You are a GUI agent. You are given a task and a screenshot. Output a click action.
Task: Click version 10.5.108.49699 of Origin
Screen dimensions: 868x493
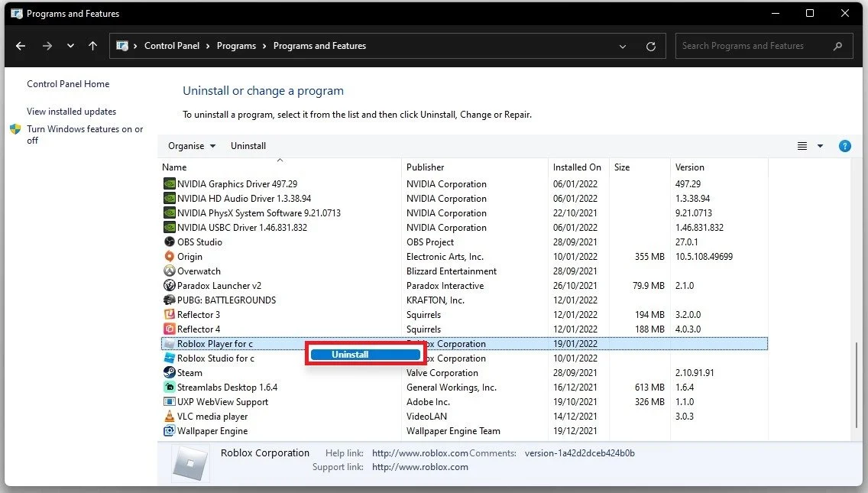704,257
